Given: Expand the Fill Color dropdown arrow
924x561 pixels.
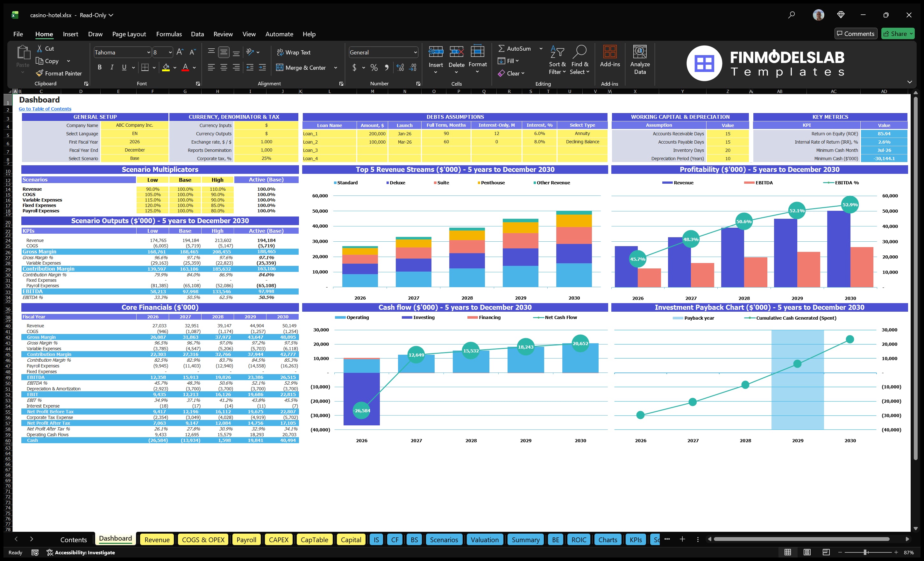Looking at the screenshot, I should [x=174, y=68].
